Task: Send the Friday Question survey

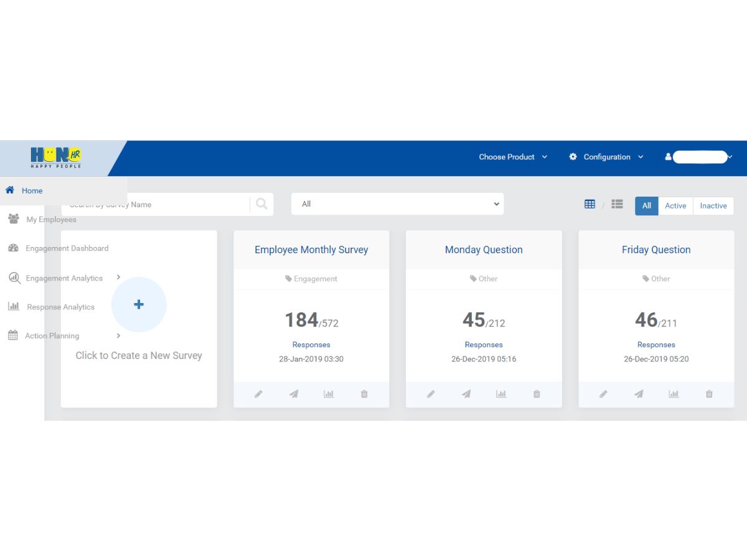Action: (x=639, y=394)
